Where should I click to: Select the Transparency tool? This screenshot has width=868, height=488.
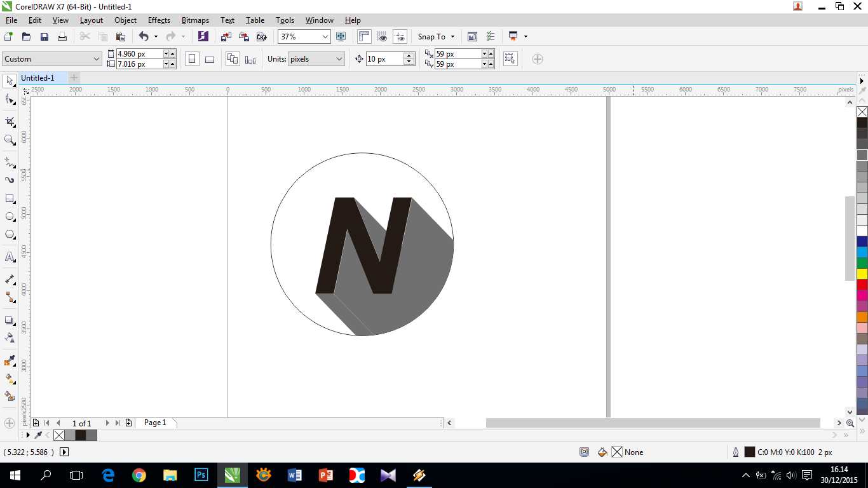click(10, 337)
